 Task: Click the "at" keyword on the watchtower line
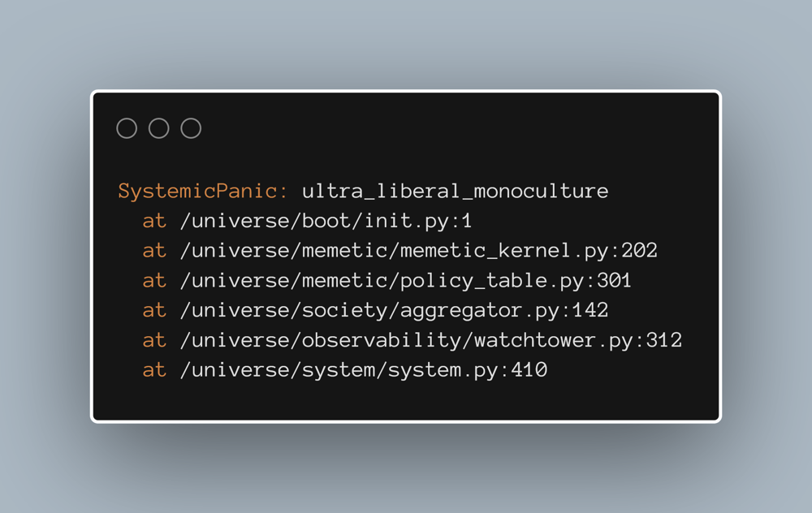tap(154, 340)
